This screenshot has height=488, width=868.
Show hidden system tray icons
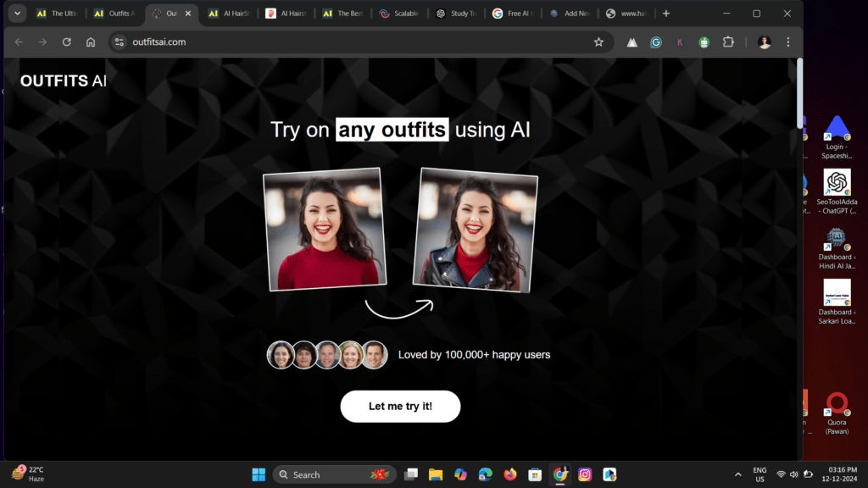point(738,474)
